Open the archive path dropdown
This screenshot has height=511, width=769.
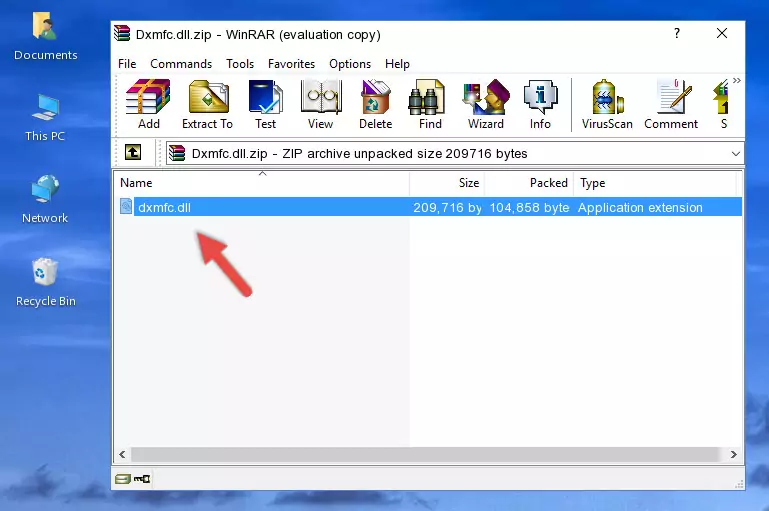click(x=736, y=153)
